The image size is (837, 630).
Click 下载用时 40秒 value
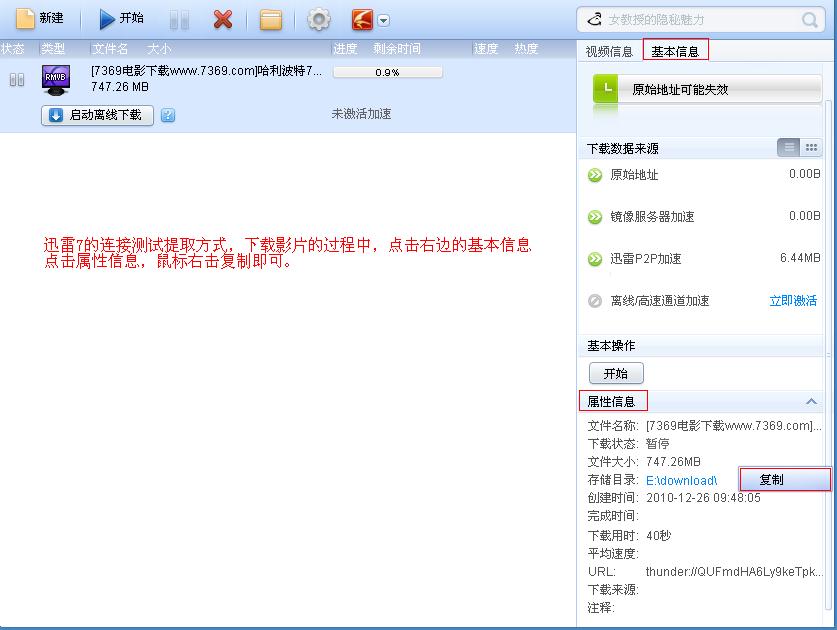tap(658, 536)
